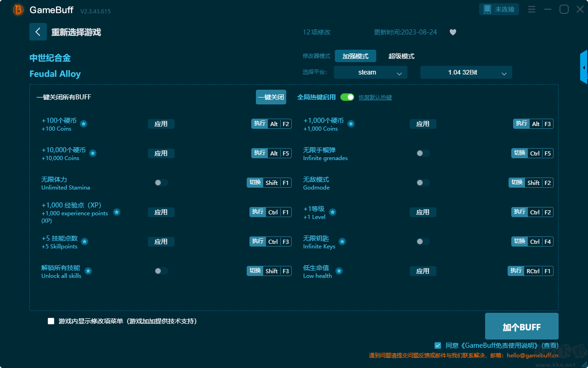Edit Alt F3 hotkey for +1,000 Coins
Screen dimensions: 588x368
533,124
